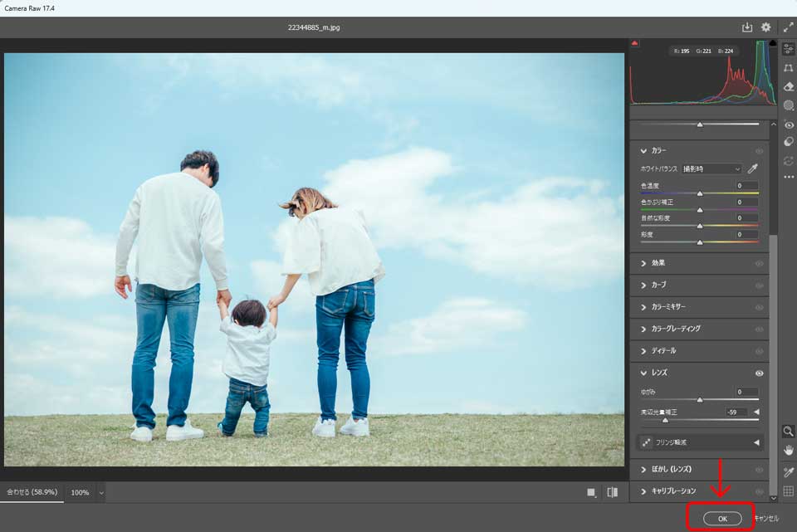Screen dimensions: 797x532
Task: Expand the カラーグレーディング section
Action: pos(643,329)
